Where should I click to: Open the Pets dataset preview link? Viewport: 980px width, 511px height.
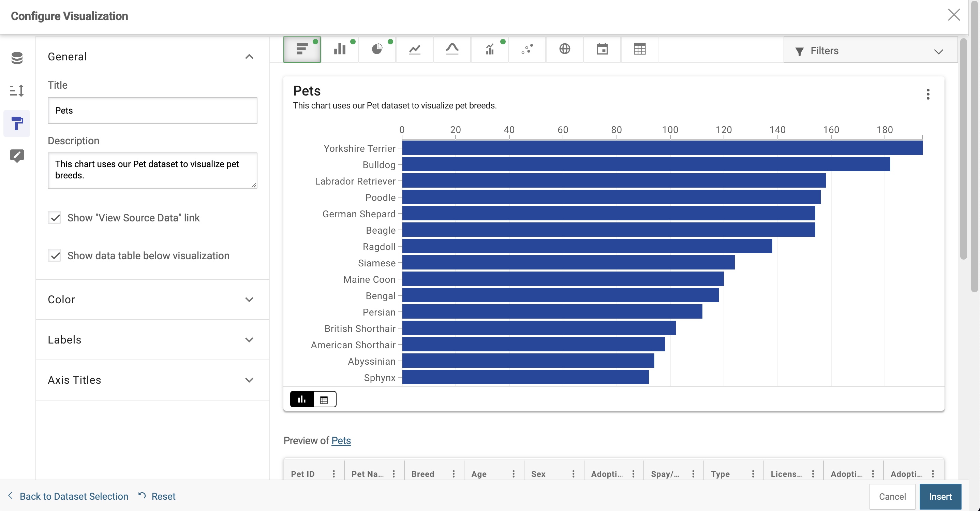coord(341,441)
